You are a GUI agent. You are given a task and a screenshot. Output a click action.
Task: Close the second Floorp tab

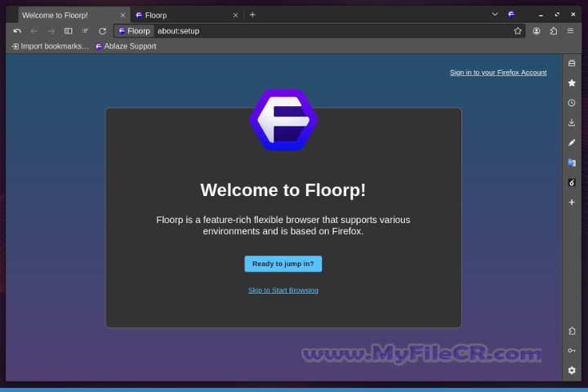[x=235, y=16]
